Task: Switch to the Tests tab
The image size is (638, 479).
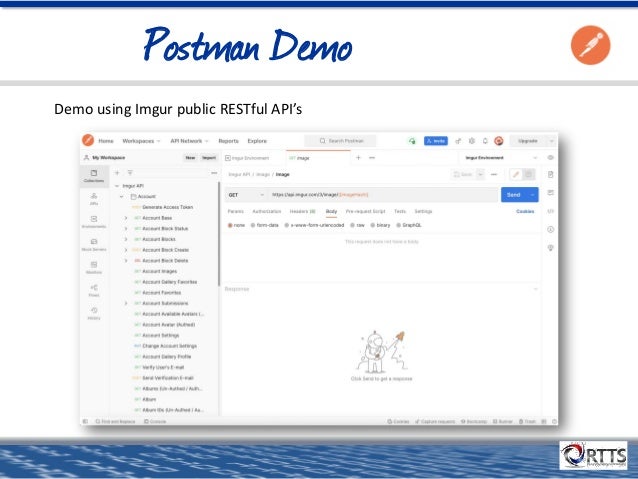Action: tap(400, 211)
